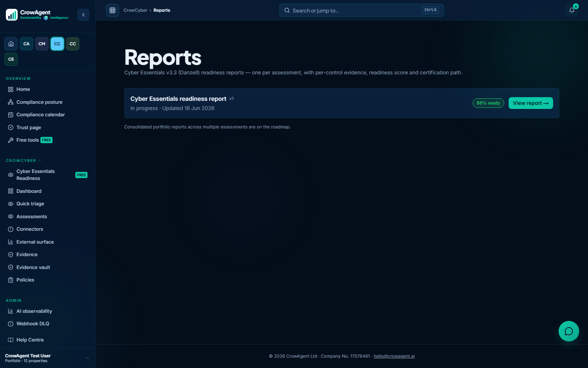Open the notifications bell
Viewport: 588px width, 368px height.
[572, 10]
